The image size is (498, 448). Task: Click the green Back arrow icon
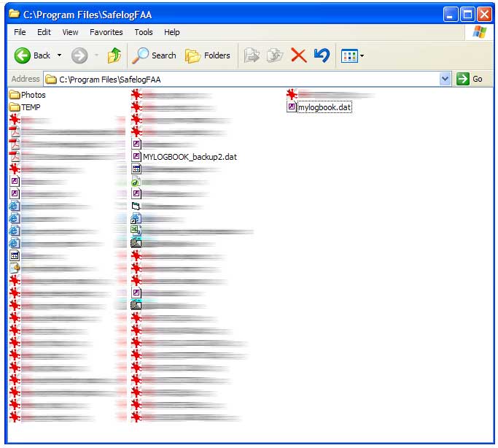[22, 55]
